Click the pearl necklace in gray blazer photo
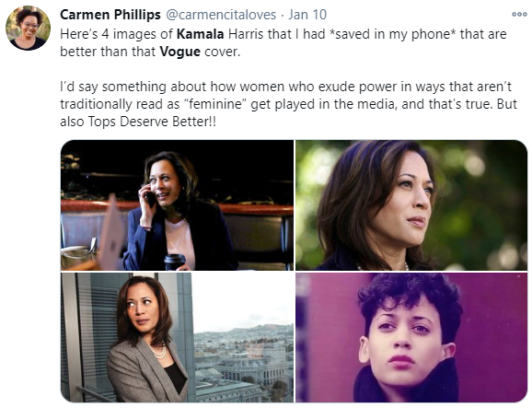Viewport: 532px width, 408px height. click(158, 352)
